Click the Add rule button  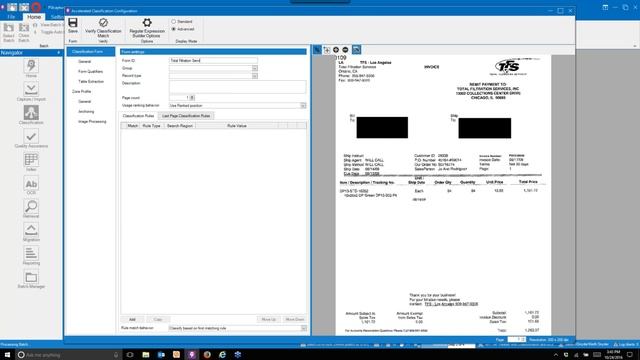click(132, 320)
